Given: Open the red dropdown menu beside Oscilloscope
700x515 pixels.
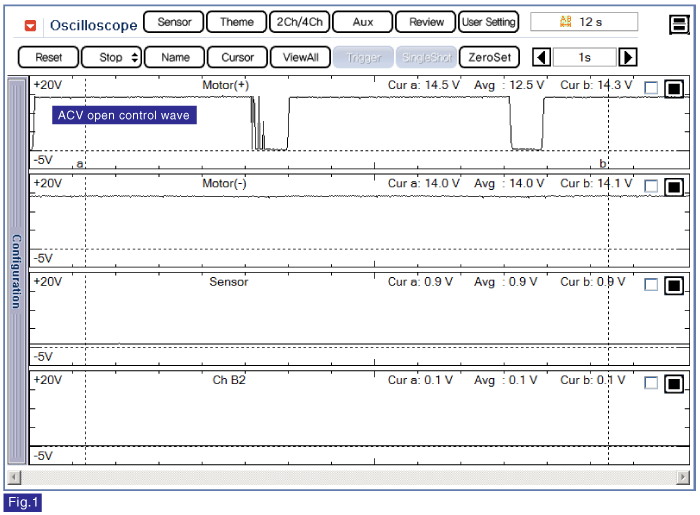Looking at the screenshot, I should [x=30, y=26].
